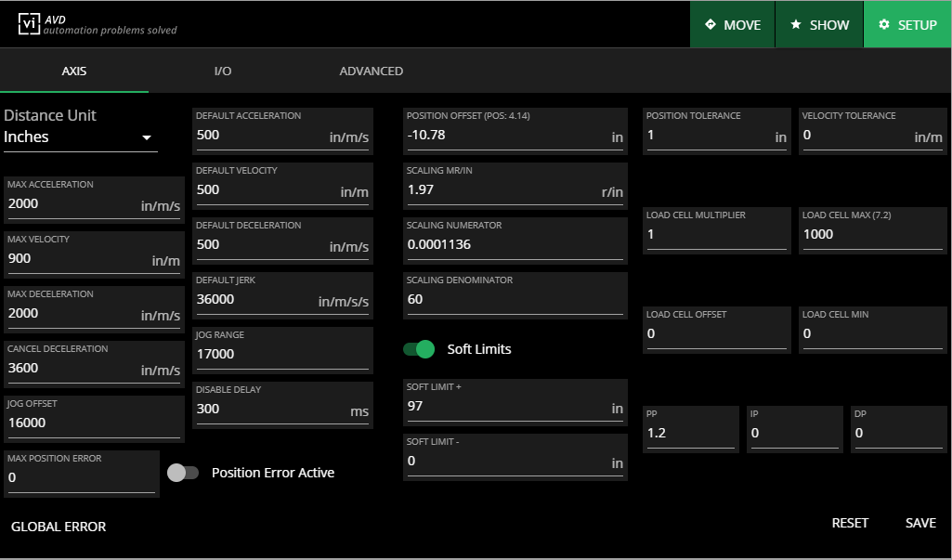Click the Default Jerk field
Image resolution: width=952 pixels, height=560 pixels.
pos(283,296)
